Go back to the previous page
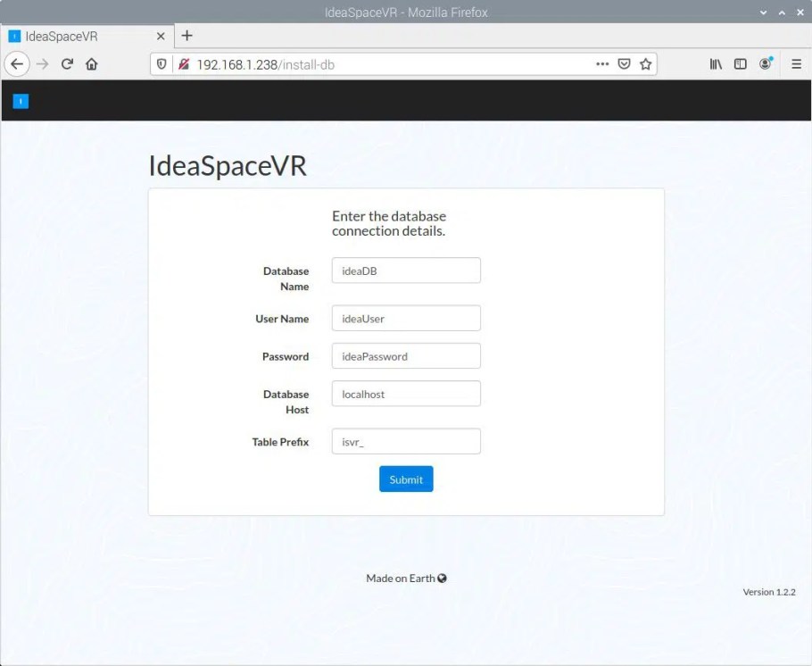This screenshot has width=812, height=666. click(x=17, y=64)
